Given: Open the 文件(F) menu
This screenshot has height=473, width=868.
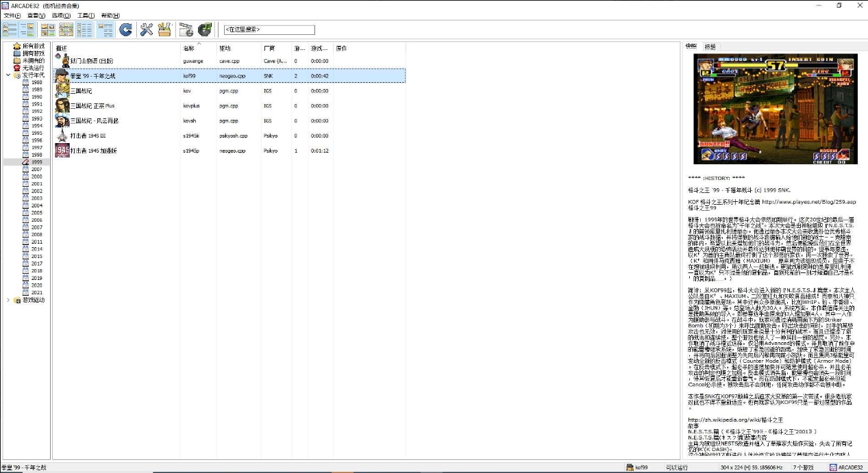Looking at the screenshot, I should click(12, 16).
